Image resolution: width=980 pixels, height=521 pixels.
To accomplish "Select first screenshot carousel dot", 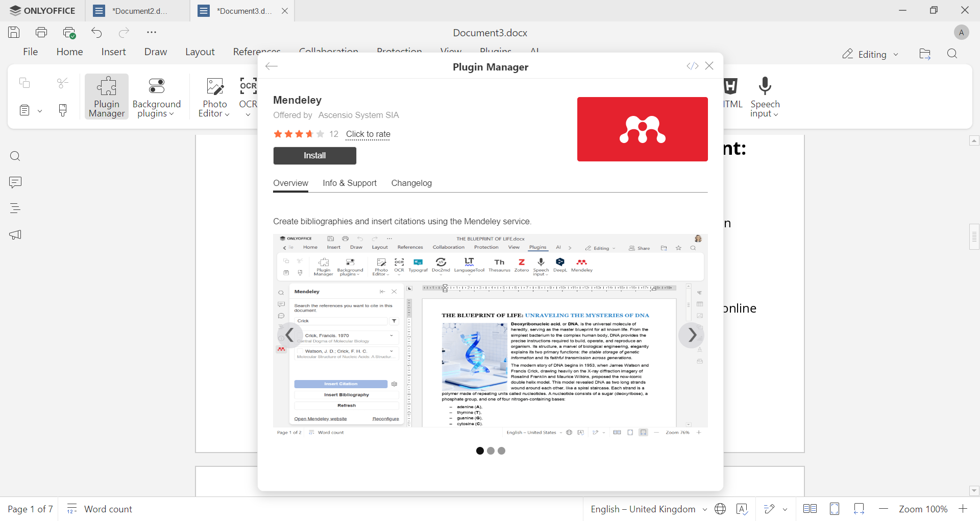I will pyautogui.click(x=480, y=451).
